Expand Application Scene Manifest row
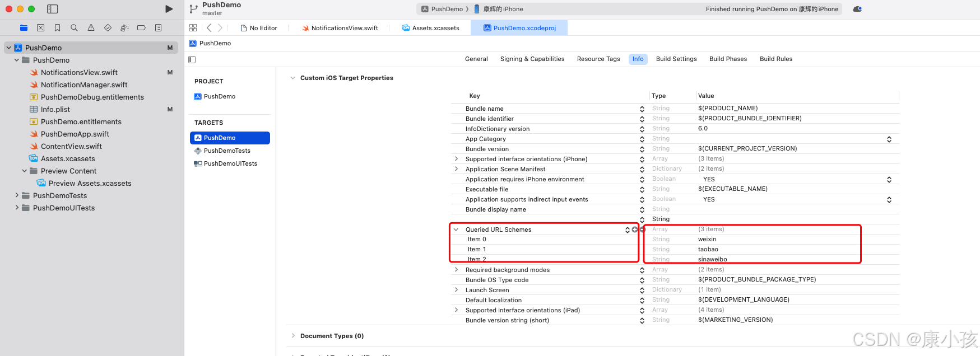The image size is (980, 356). (x=456, y=169)
